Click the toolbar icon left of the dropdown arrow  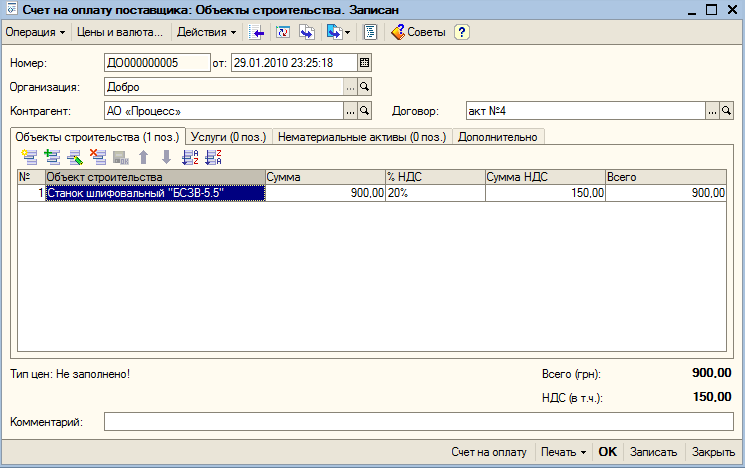(x=334, y=33)
